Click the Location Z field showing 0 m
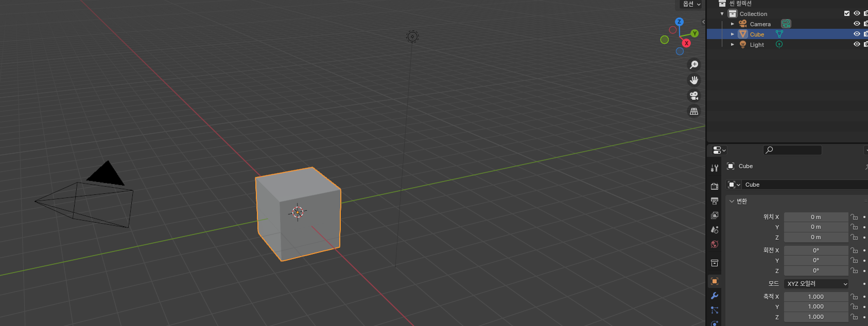 tap(816, 237)
